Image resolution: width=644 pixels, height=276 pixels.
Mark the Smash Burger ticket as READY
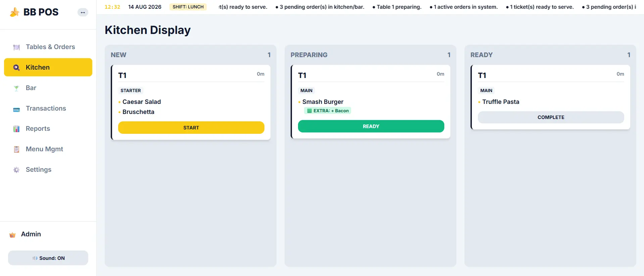(x=371, y=126)
